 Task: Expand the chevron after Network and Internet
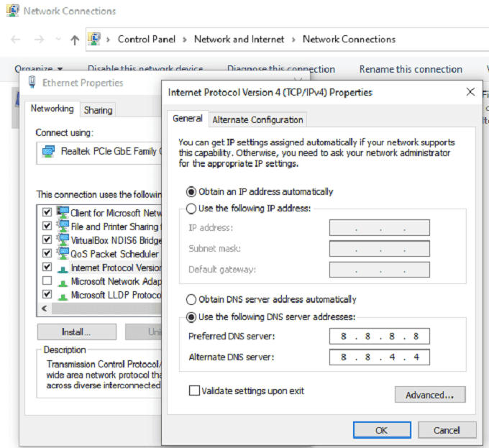(293, 40)
